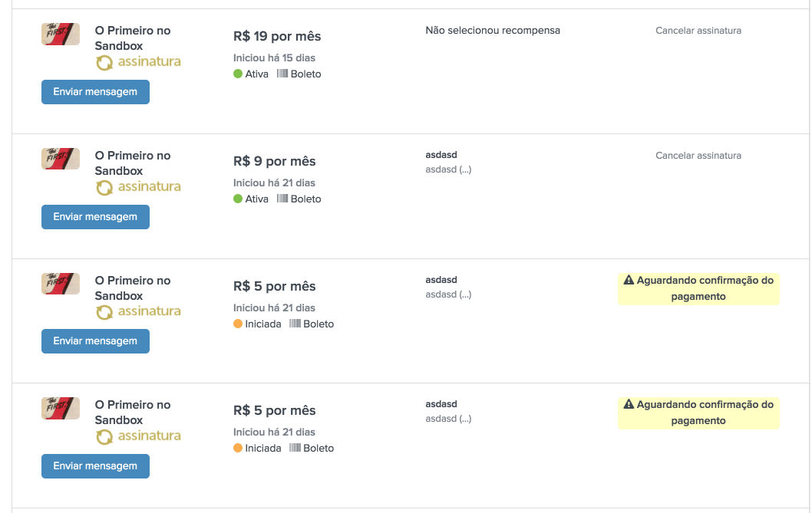Click the assinatura recurring icon in last row
This screenshot has width=812, height=513.
tap(104, 436)
